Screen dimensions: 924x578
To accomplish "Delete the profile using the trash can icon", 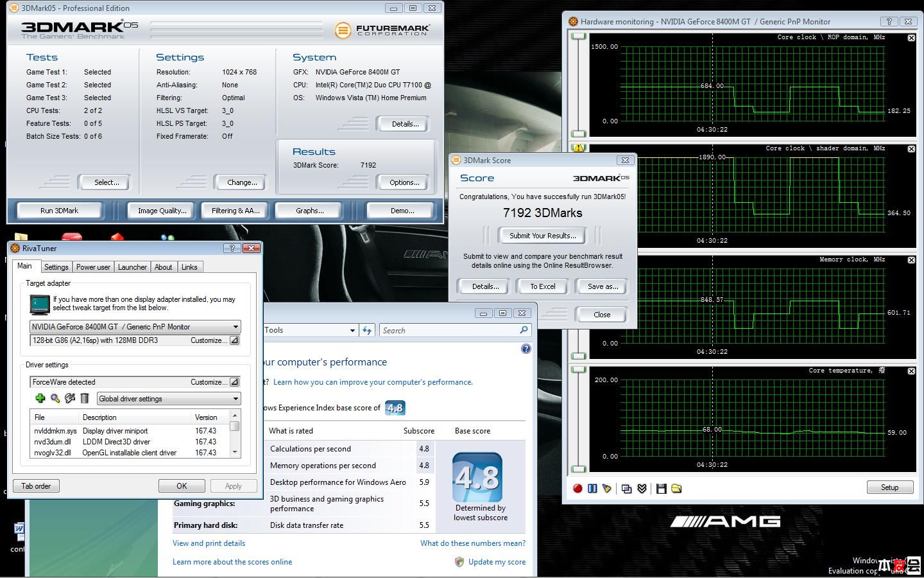I will pyautogui.click(x=85, y=398).
